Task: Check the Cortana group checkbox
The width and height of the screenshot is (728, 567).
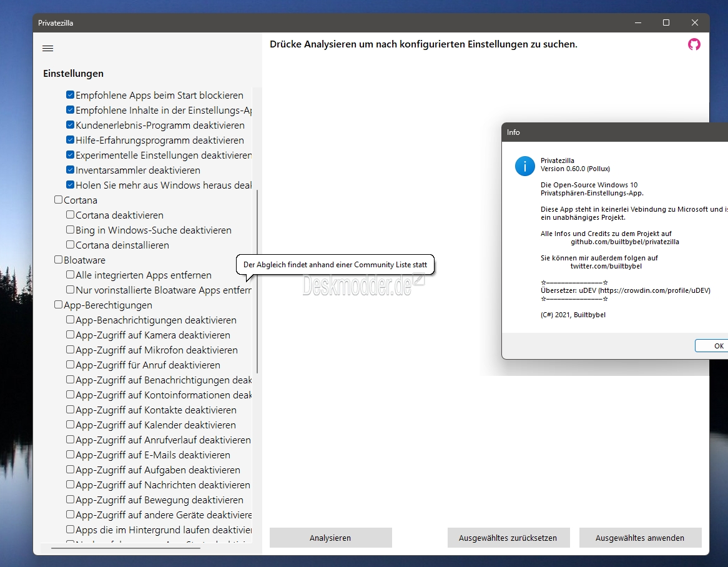Action: click(58, 200)
